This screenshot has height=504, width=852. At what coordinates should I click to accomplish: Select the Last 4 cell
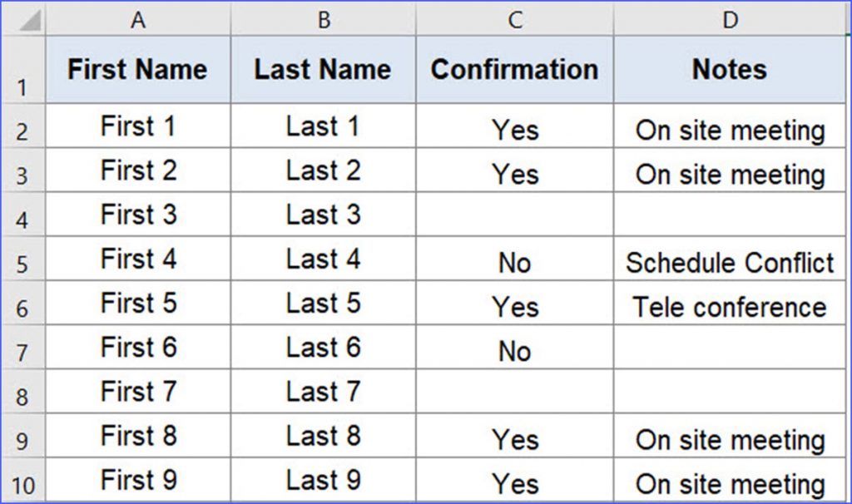[322, 258]
